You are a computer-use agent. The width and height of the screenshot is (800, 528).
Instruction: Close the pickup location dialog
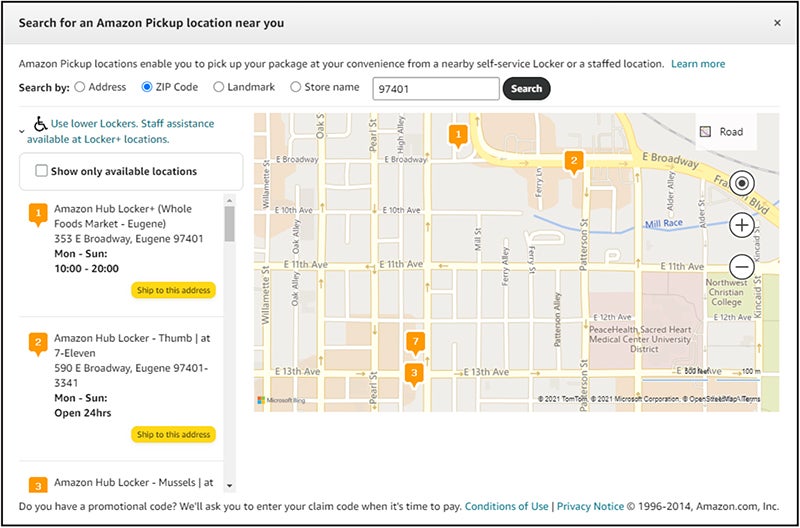click(777, 23)
